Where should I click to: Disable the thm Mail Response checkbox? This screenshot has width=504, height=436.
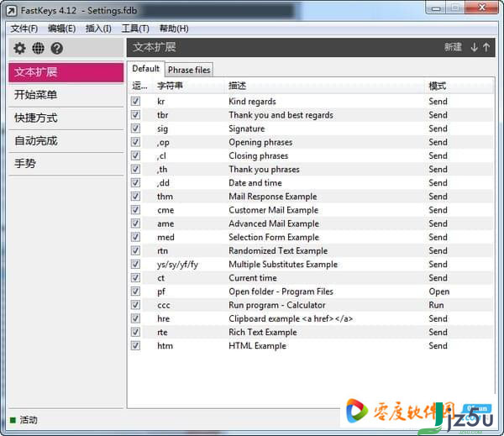(x=135, y=197)
